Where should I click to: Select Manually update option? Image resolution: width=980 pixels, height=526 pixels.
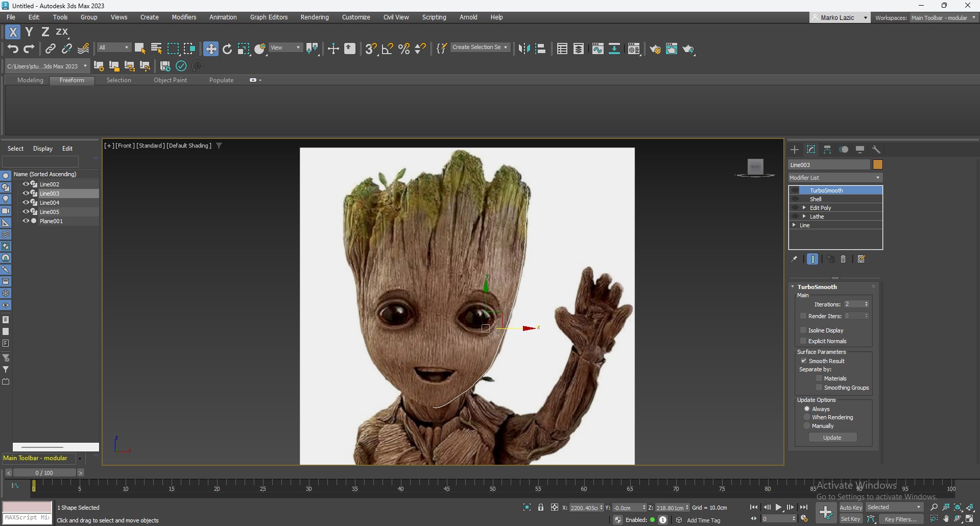807,426
